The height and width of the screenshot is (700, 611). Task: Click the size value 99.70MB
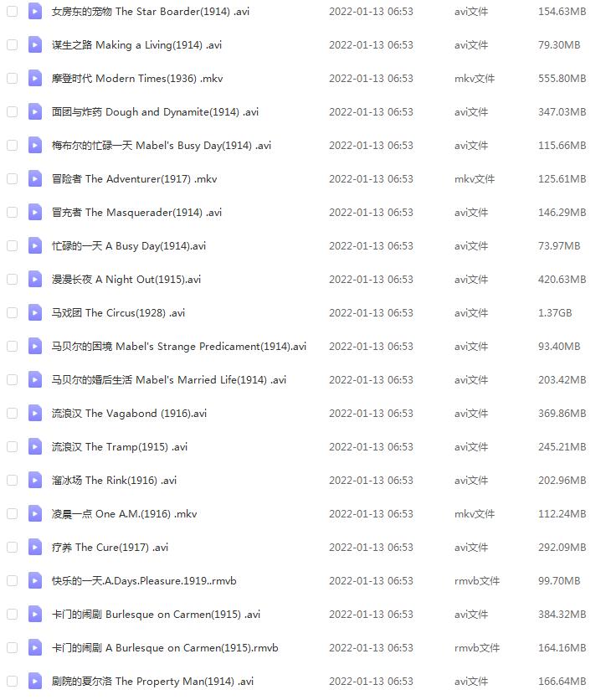(559, 581)
